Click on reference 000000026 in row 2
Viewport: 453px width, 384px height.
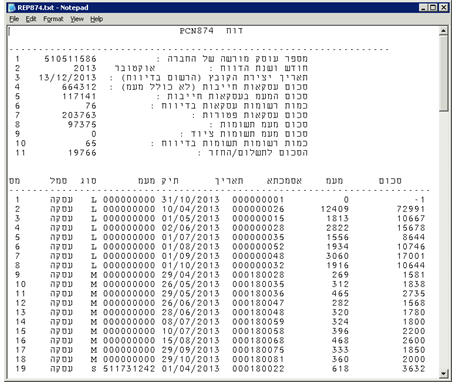click(x=258, y=209)
